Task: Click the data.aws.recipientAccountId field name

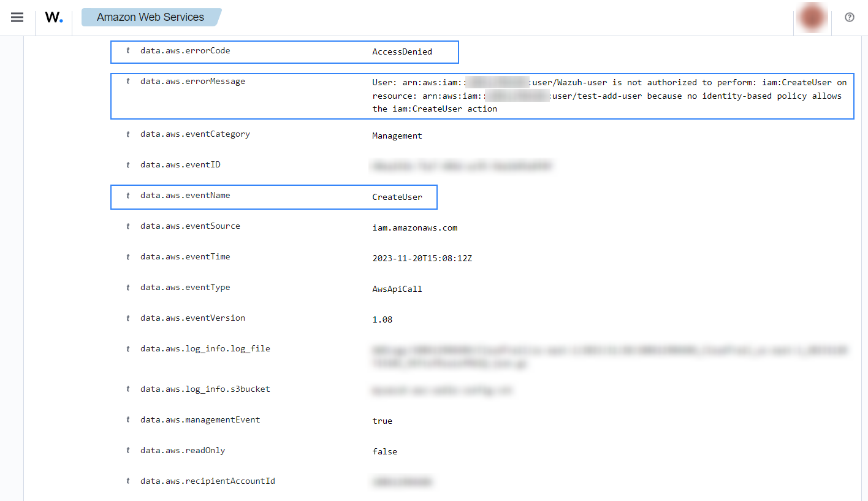Action: coord(207,481)
